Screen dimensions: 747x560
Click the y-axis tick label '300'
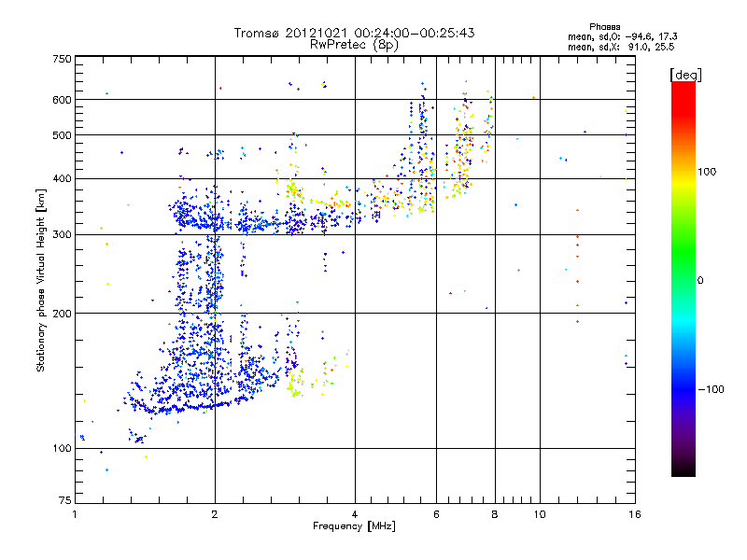[x=63, y=235]
